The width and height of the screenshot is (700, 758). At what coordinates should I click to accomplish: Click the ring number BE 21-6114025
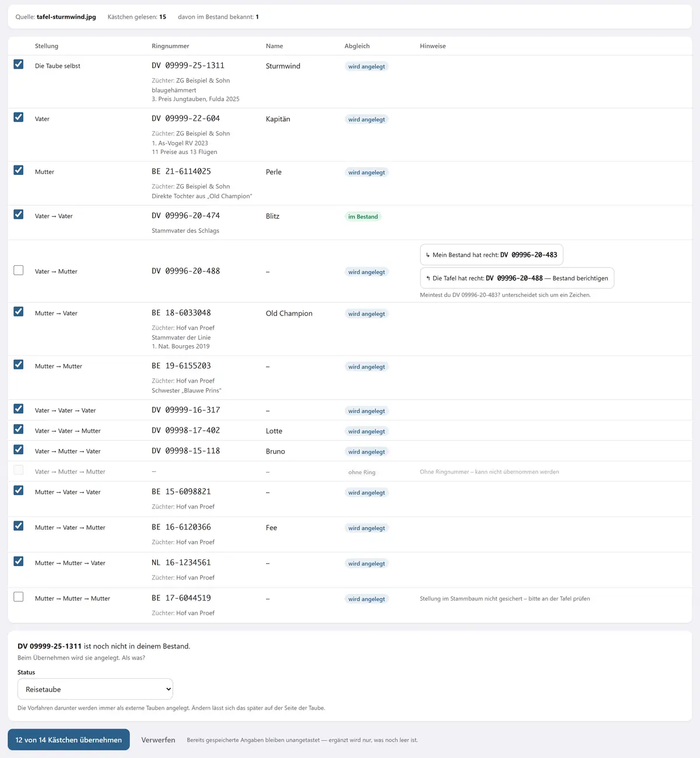tap(181, 171)
